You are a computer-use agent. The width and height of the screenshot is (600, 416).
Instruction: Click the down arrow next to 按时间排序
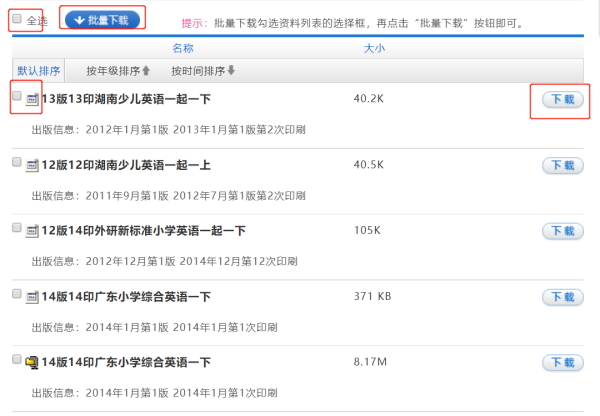pos(231,70)
